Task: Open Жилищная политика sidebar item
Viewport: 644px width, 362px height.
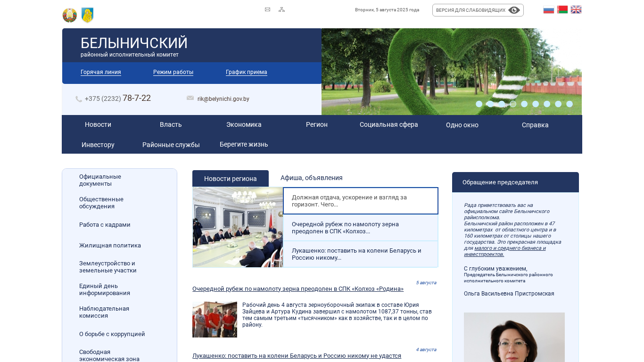Action: (x=110, y=246)
